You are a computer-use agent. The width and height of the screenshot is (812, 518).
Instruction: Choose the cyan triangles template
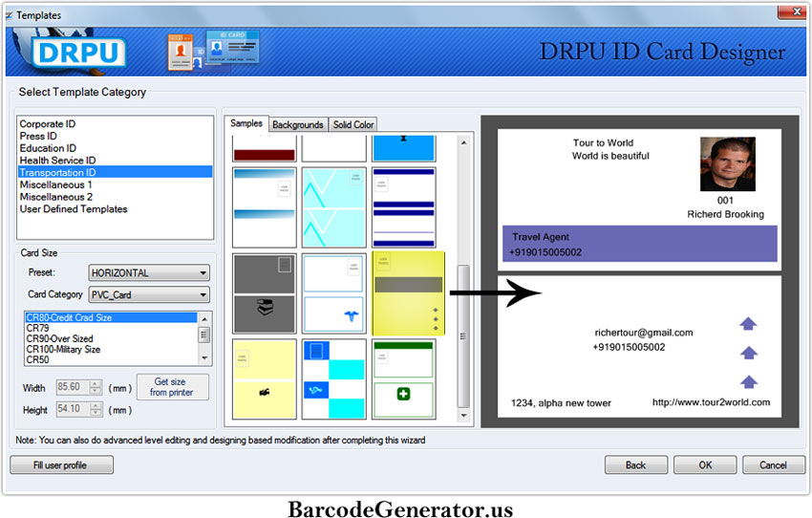(x=334, y=207)
